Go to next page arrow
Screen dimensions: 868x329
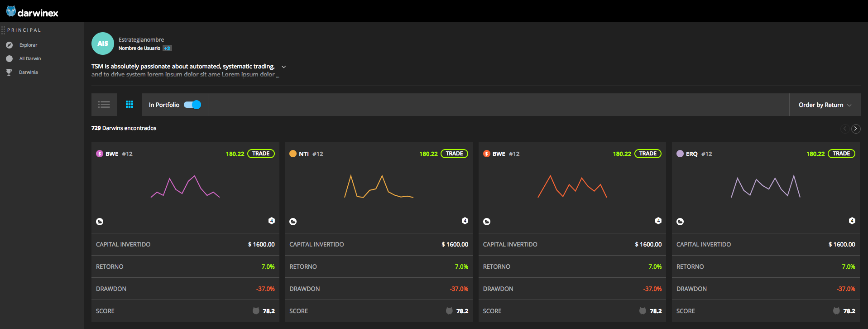click(x=855, y=129)
